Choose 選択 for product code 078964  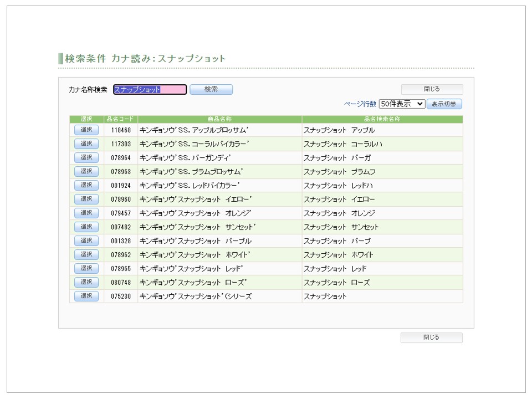click(86, 157)
